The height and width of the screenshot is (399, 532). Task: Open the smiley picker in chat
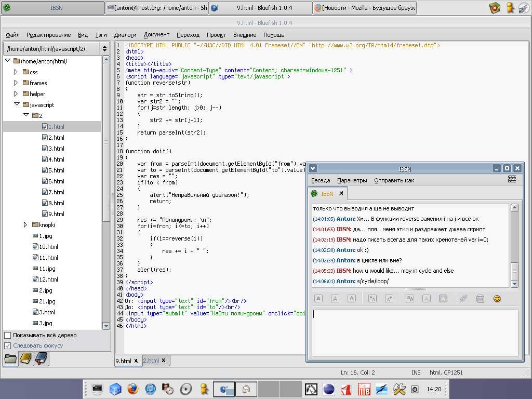tap(497, 299)
